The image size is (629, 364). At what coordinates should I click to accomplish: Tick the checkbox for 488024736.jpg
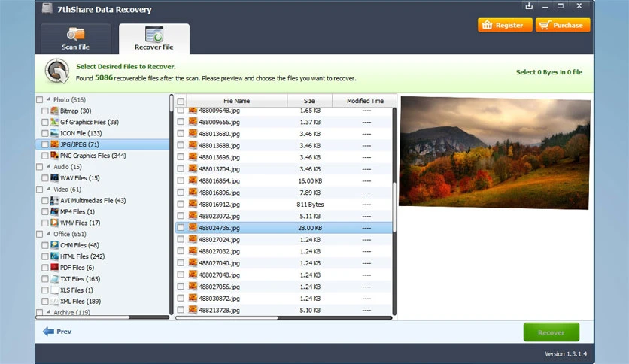(x=181, y=227)
